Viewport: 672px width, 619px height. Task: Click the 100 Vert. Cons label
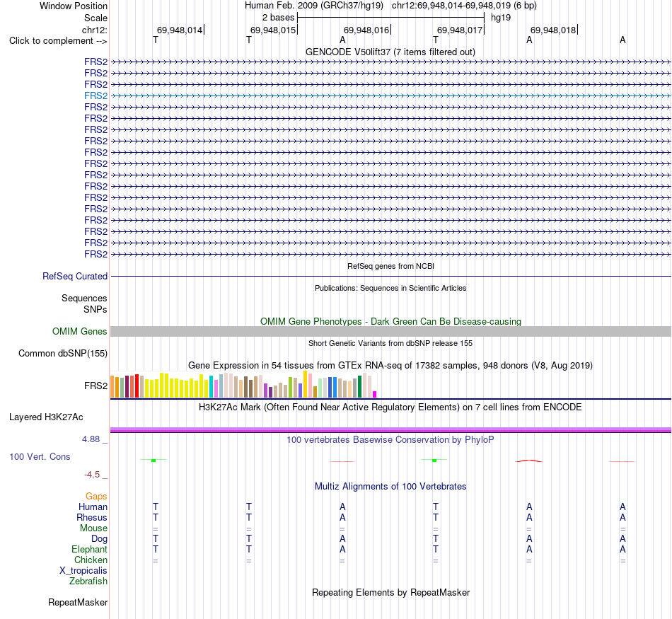point(40,456)
